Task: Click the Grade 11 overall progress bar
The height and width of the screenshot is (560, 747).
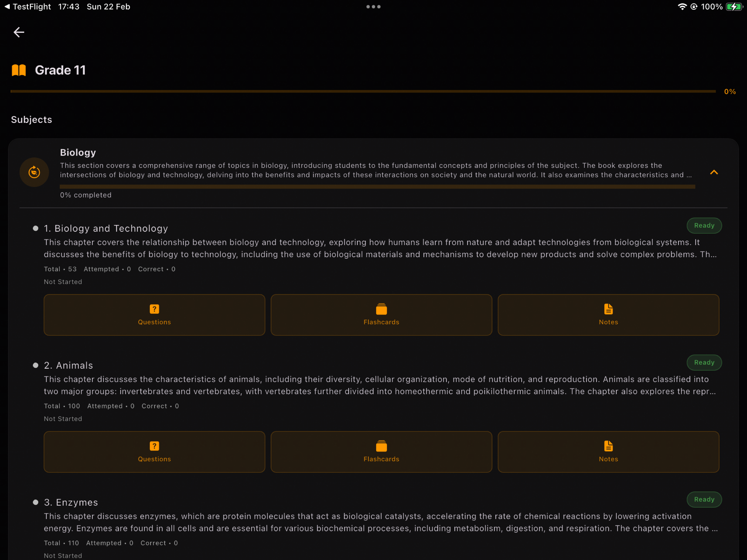Action: pos(363,91)
